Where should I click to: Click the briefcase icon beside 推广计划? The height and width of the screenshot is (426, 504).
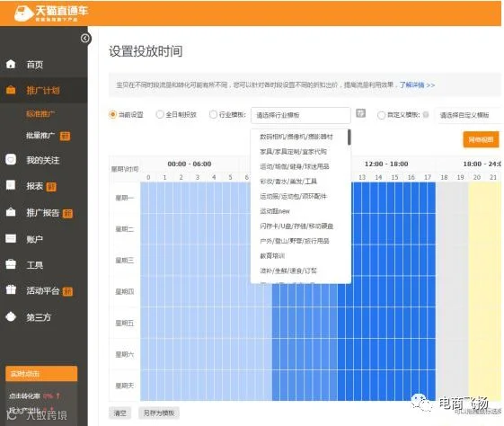11,90
